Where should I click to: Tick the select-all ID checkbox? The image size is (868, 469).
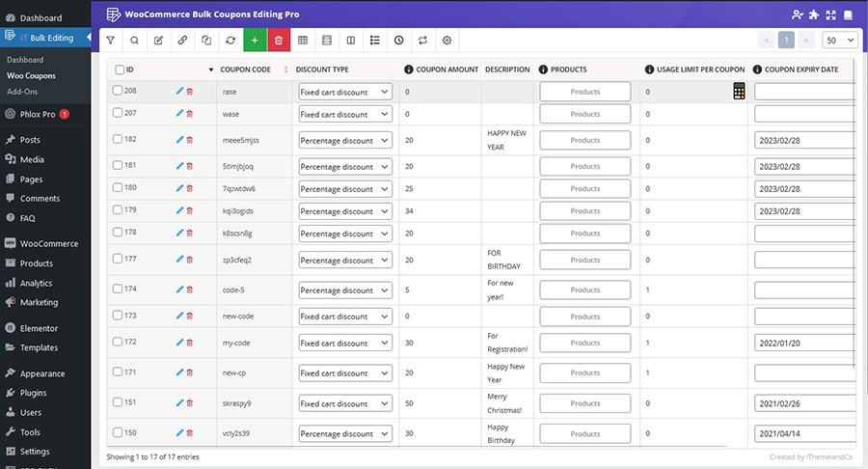tap(120, 69)
